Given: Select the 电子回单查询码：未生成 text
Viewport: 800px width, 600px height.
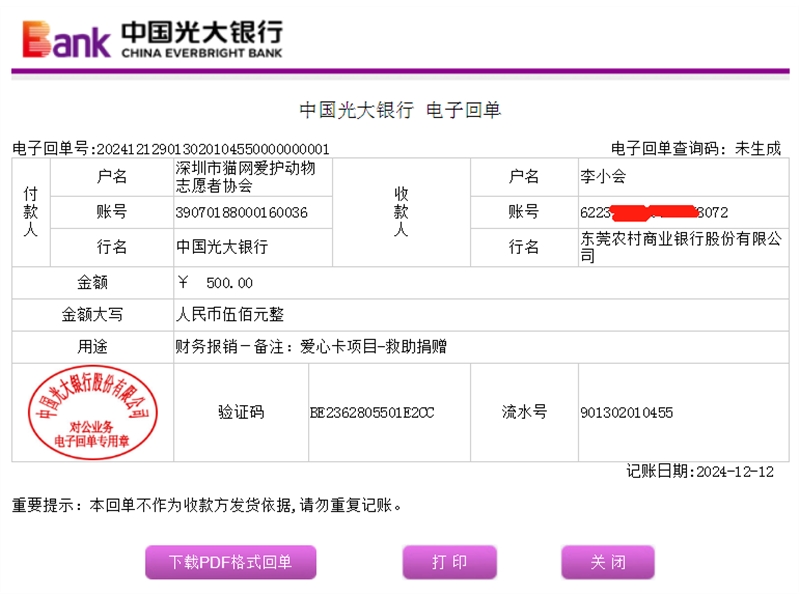Looking at the screenshot, I should [x=696, y=148].
